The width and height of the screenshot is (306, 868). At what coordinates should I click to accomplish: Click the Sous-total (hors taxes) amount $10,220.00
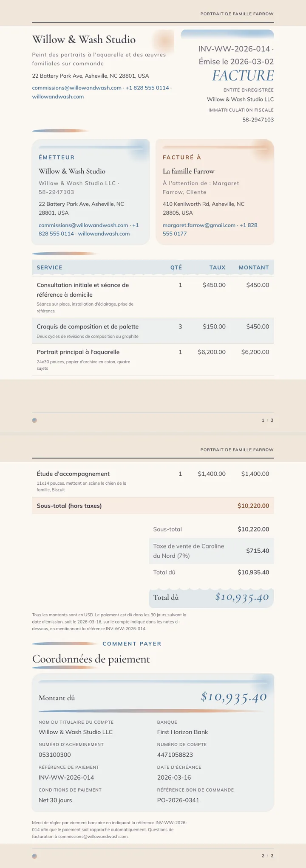(x=253, y=506)
